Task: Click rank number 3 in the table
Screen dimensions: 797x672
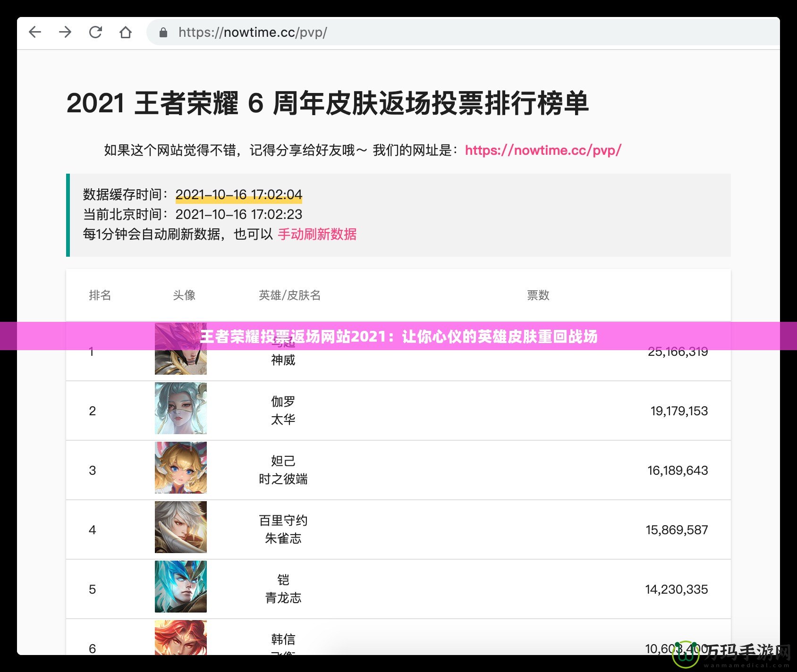Action: 93,470
